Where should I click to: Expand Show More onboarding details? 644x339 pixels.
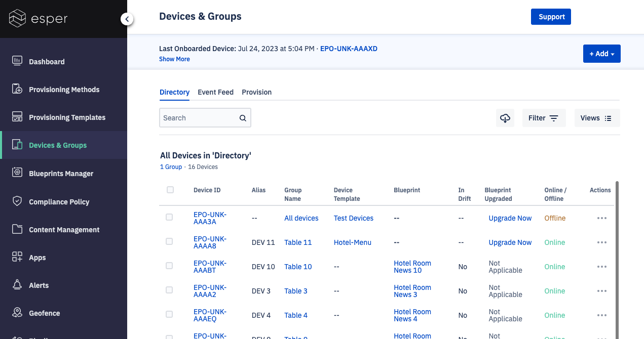(x=174, y=59)
